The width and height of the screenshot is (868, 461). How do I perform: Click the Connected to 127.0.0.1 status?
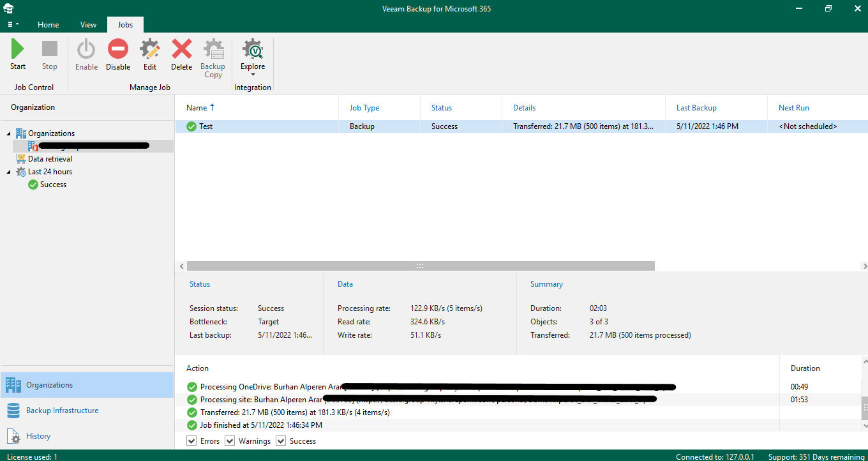(x=716, y=457)
